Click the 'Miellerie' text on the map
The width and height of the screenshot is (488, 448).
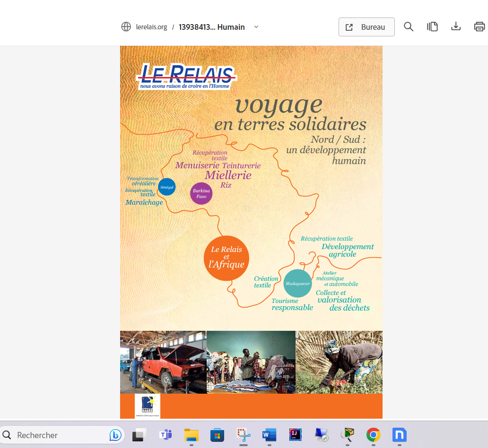228,175
